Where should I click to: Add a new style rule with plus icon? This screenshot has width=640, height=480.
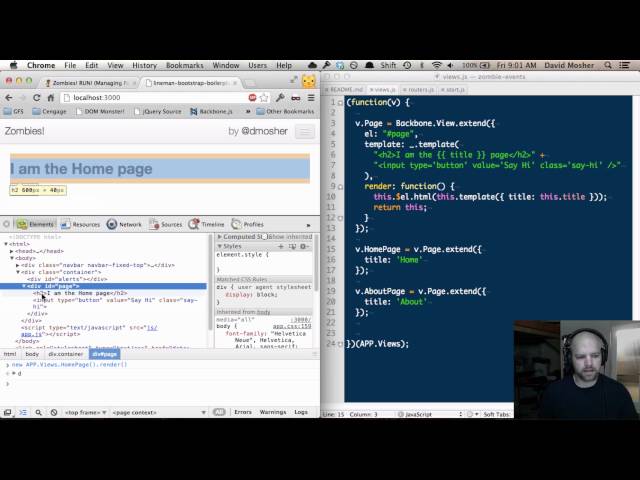[280, 247]
